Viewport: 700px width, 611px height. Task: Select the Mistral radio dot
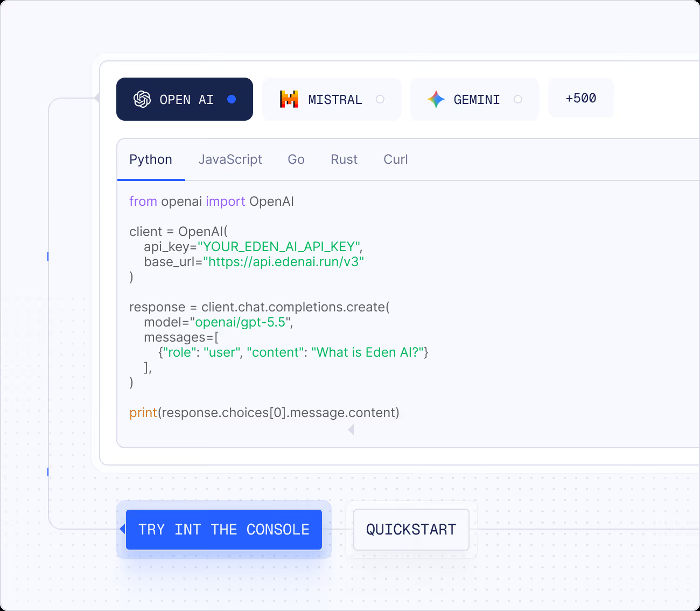coord(380,99)
